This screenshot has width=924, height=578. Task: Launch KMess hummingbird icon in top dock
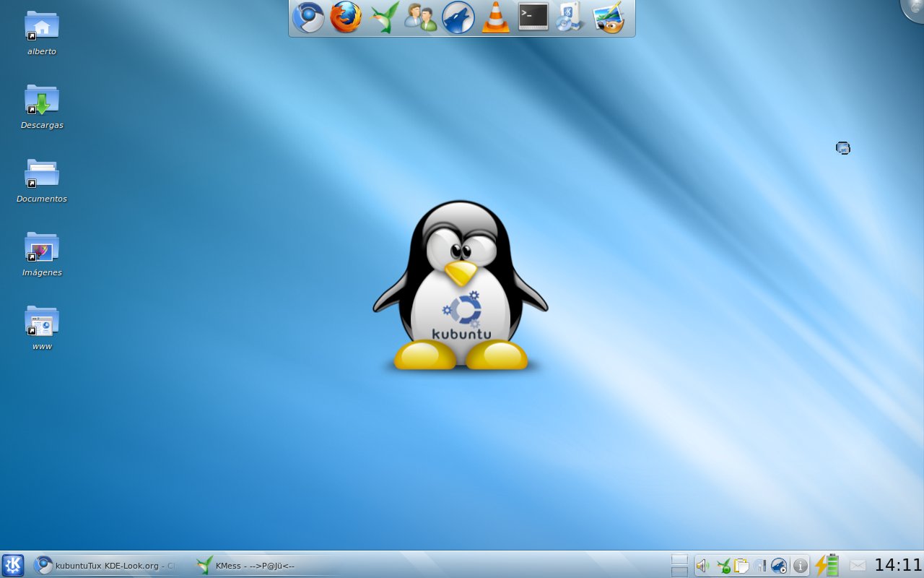[x=384, y=17]
